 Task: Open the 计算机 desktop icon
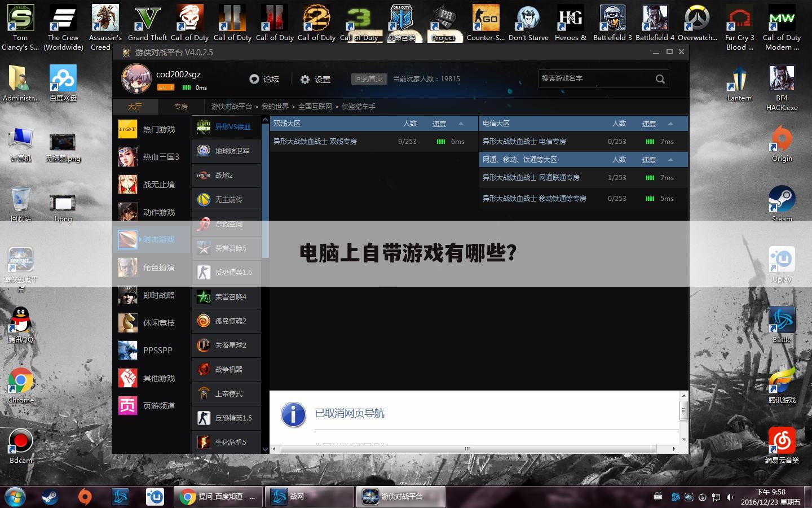(21, 144)
